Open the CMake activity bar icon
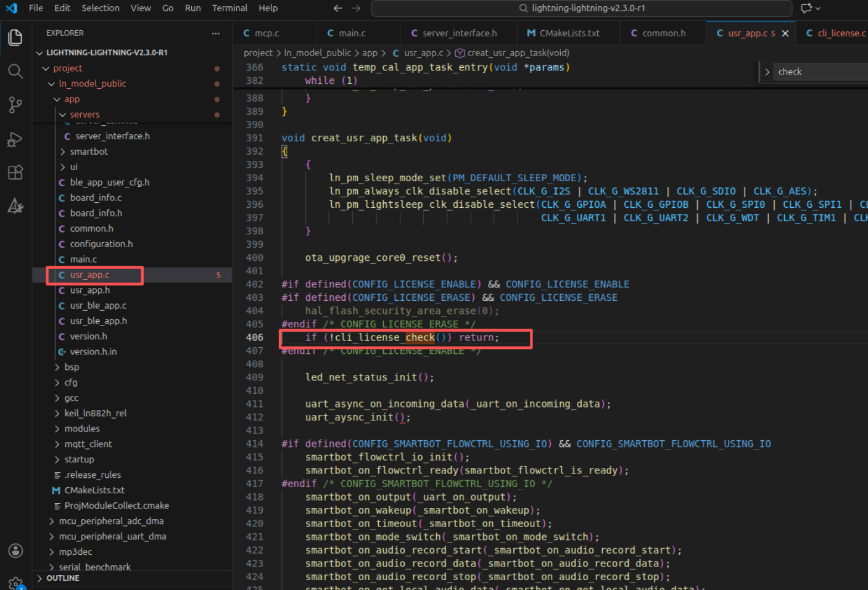Image resolution: width=868 pixels, height=590 pixels. coord(15,206)
